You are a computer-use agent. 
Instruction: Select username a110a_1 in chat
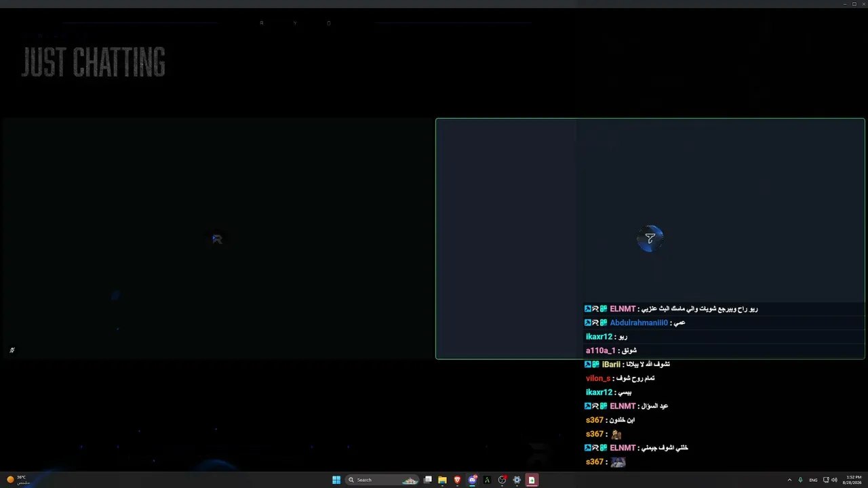point(601,350)
